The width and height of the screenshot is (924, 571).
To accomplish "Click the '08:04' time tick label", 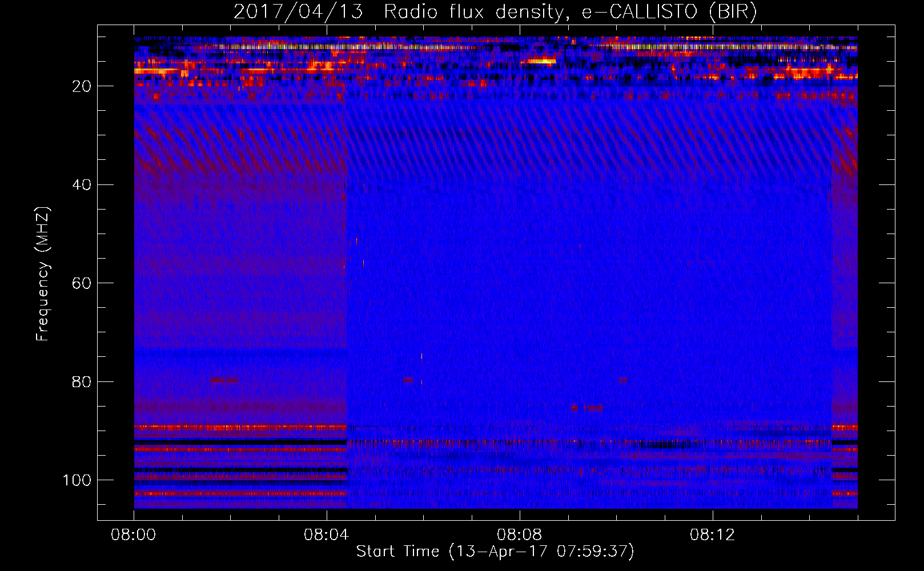I will pyautogui.click(x=327, y=536).
